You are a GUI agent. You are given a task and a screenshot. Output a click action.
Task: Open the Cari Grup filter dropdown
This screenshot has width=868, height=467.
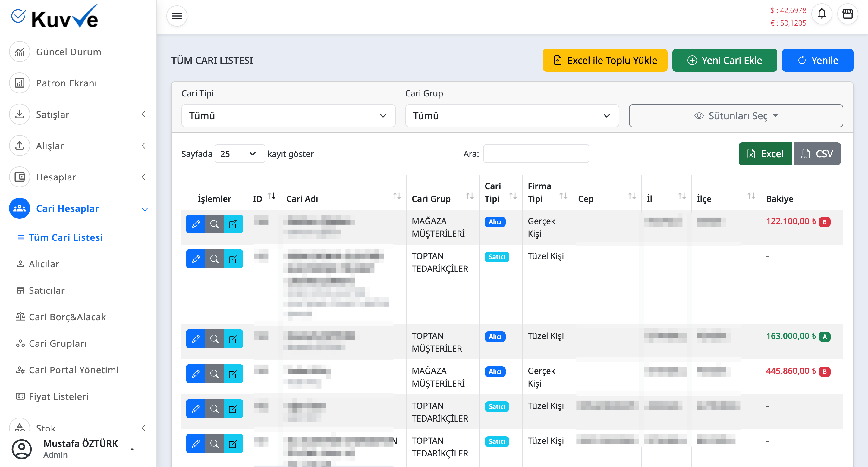(x=512, y=116)
